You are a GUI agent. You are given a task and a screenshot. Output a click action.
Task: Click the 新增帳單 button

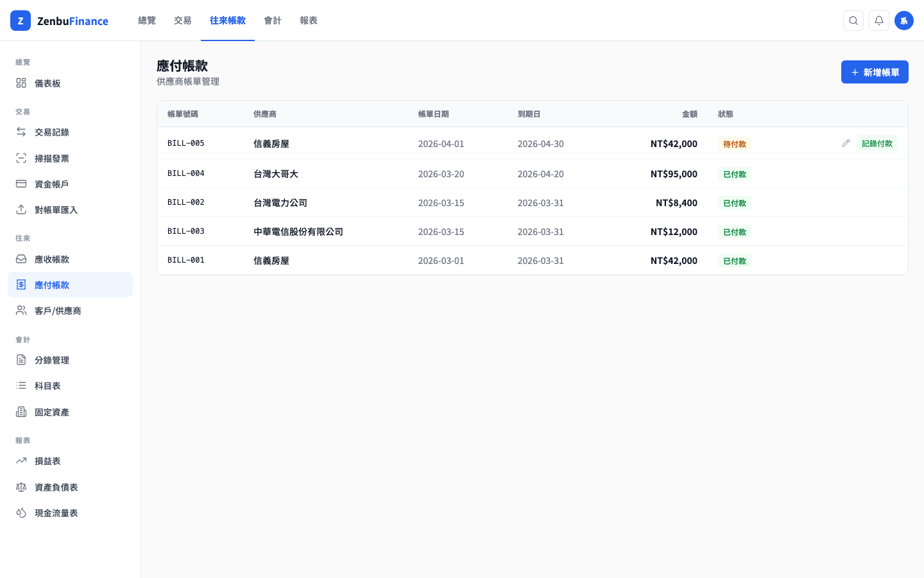pos(875,72)
